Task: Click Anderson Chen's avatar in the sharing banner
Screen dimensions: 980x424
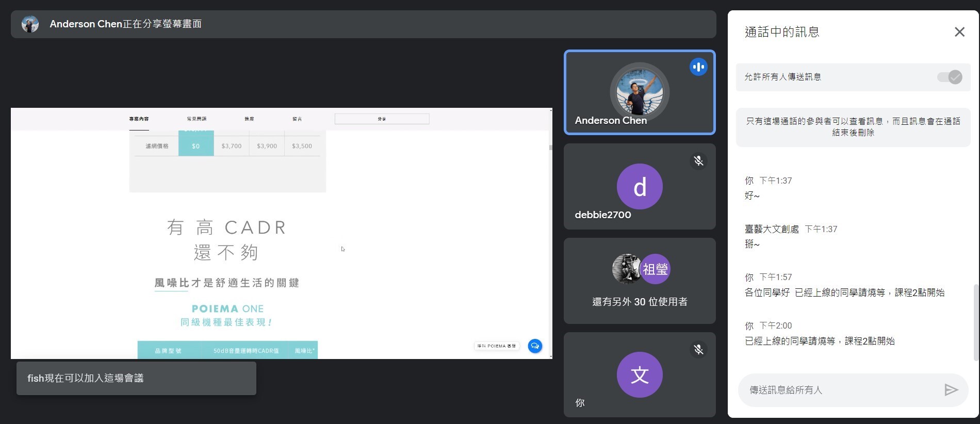Action: pos(30,24)
